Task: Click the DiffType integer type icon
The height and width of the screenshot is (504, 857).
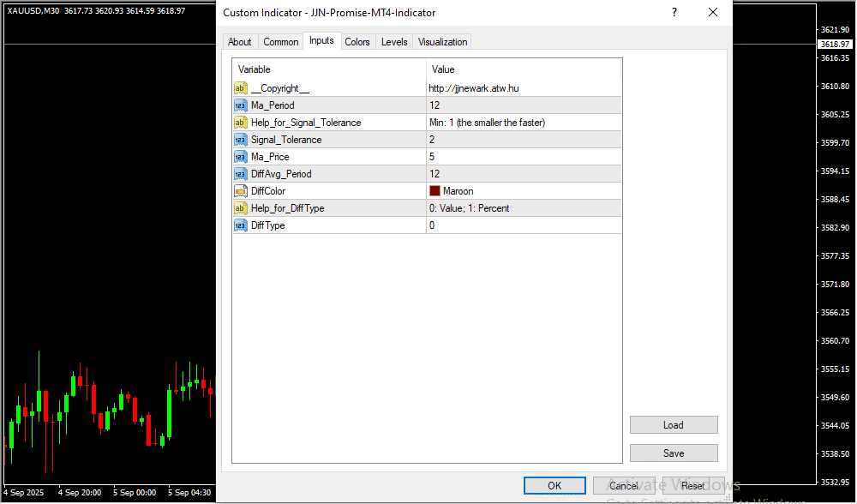Action: pyautogui.click(x=240, y=225)
